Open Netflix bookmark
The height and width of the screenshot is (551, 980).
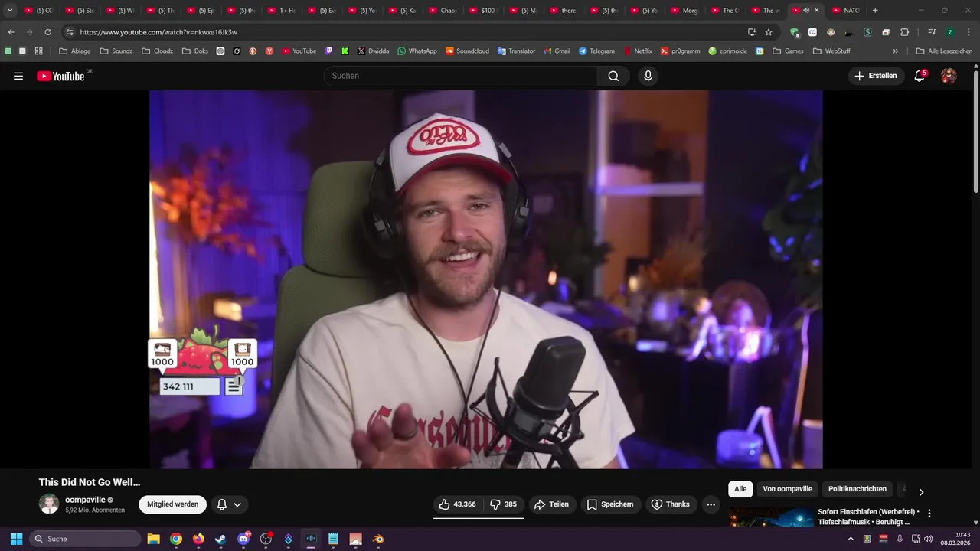click(x=639, y=51)
